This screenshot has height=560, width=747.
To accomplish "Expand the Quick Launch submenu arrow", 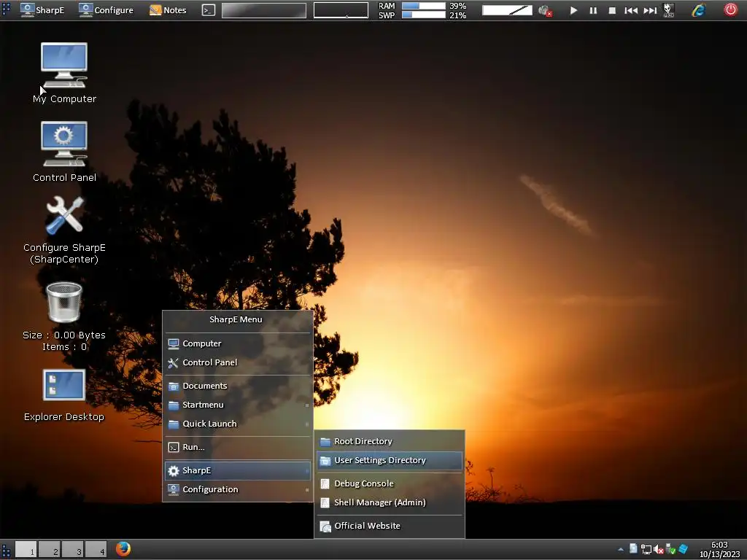I will pos(307,424).
